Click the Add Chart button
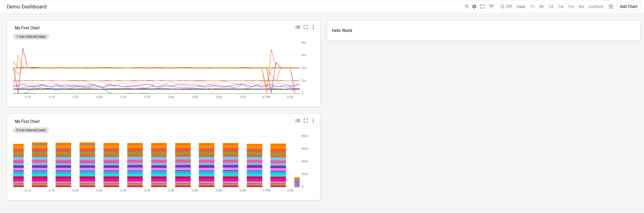644x213 pixels. pyautogui.click(x=628, y=6)
